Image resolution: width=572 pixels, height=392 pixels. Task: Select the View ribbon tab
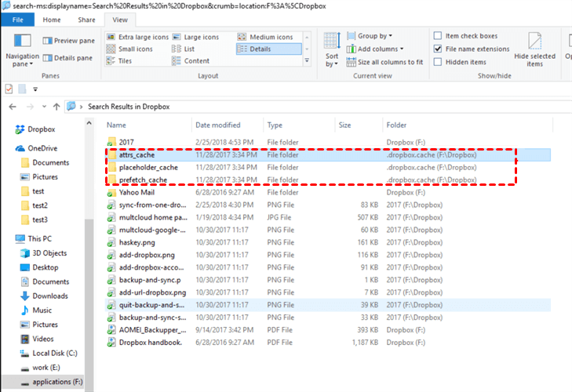120,20
